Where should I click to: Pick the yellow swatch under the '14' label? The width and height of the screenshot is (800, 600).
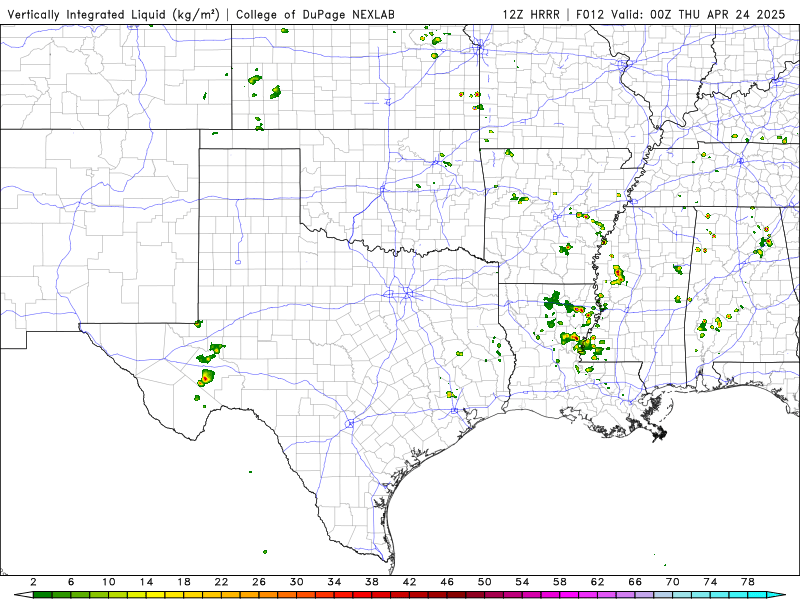[156, 595]
